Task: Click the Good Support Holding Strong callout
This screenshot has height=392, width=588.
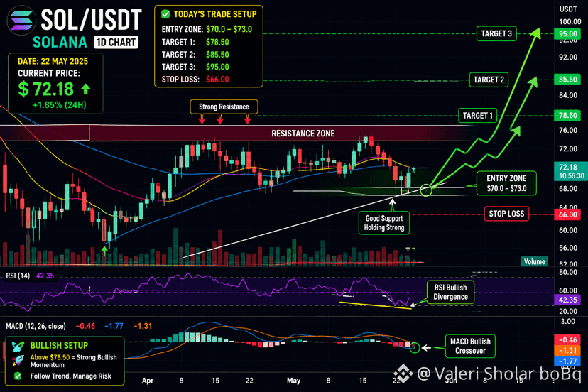Action: (x=384, y=223)
